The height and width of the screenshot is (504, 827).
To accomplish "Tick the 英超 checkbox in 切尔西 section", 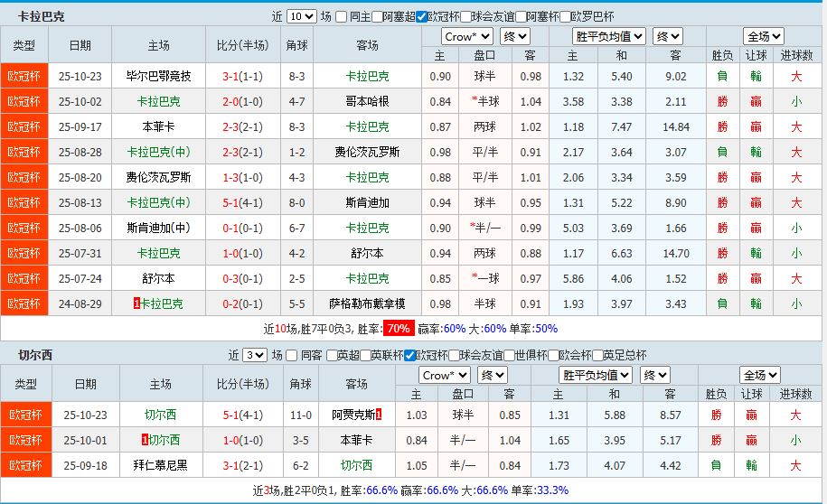I will (x=332, y=355).
